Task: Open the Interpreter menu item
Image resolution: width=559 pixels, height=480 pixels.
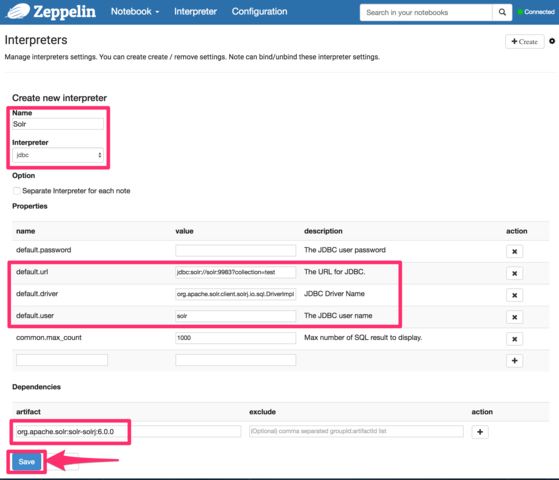Action: [x=195, y=12]
